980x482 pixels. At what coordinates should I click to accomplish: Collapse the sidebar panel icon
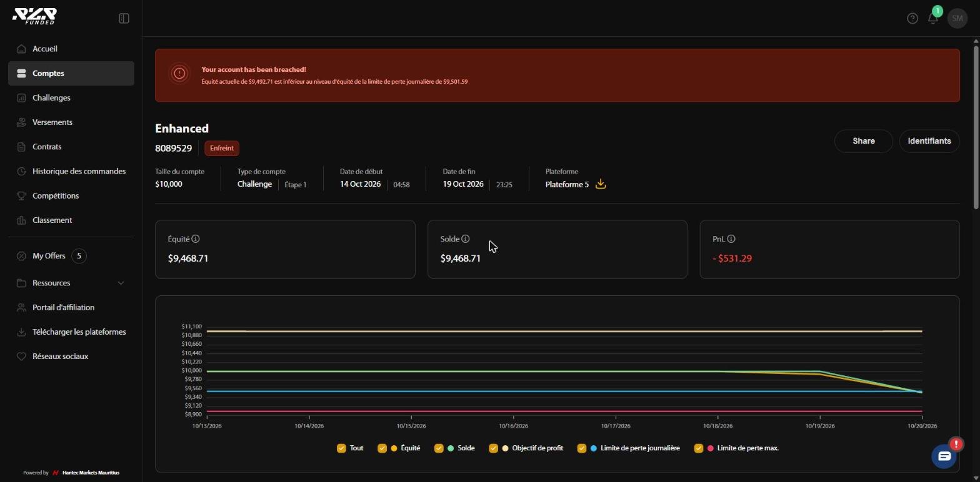pyautogui.click(x=124, y=19)
